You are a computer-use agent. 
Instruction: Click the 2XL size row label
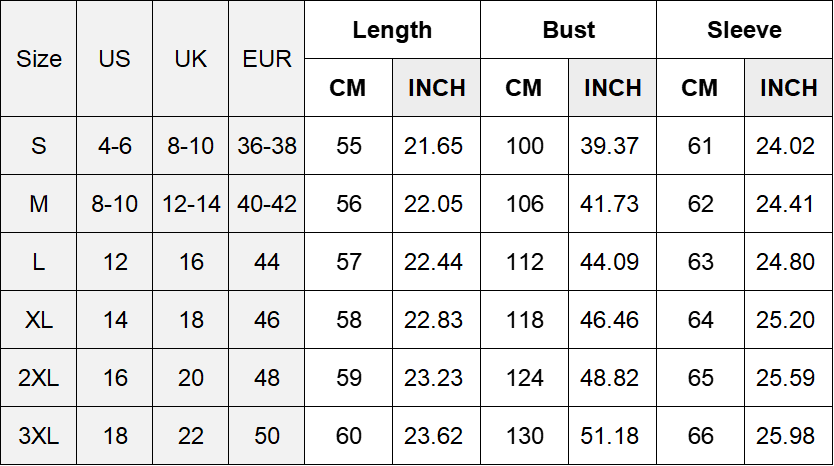point(39,378)
